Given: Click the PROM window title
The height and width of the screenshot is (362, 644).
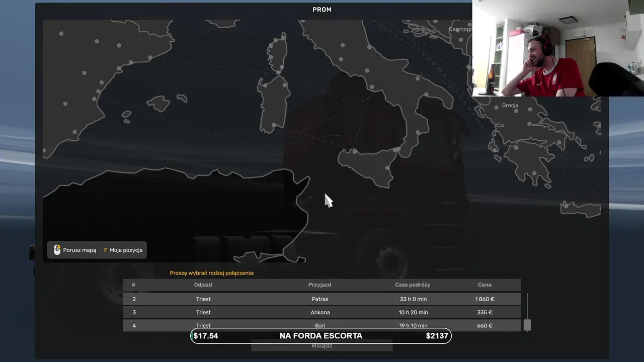Looking at the screenshot, I should pos(322,10).
